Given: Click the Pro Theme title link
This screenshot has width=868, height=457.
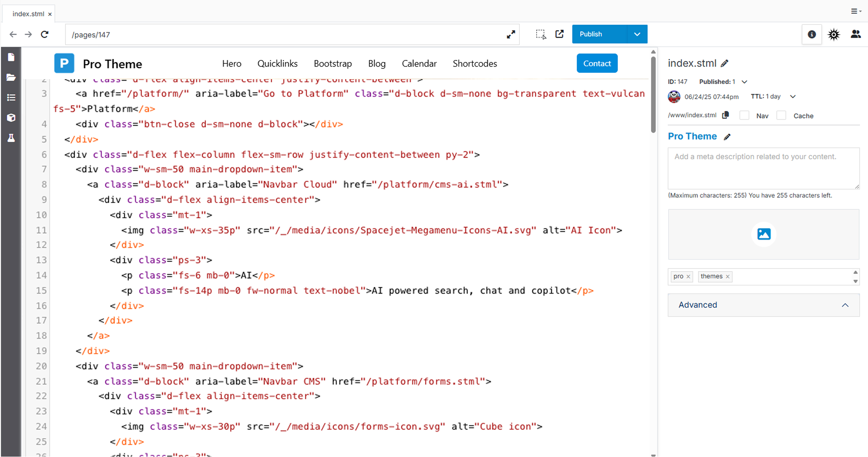Looking at the screenshot, I should (x=692, y=137).
